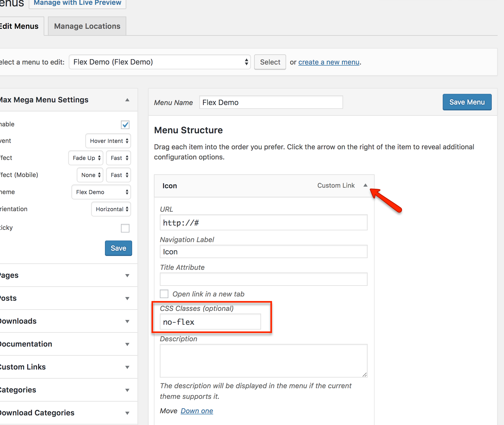
Task: Collapse the Icon menu item arrow
Action: [365, 185]
